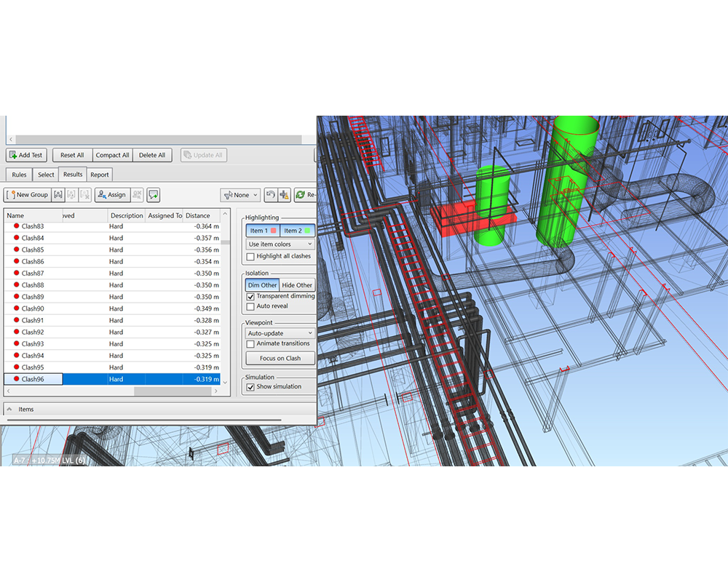Click the green Item 2 color swatch
Viewport: 728px width, 582px height.
pos(307,231)
